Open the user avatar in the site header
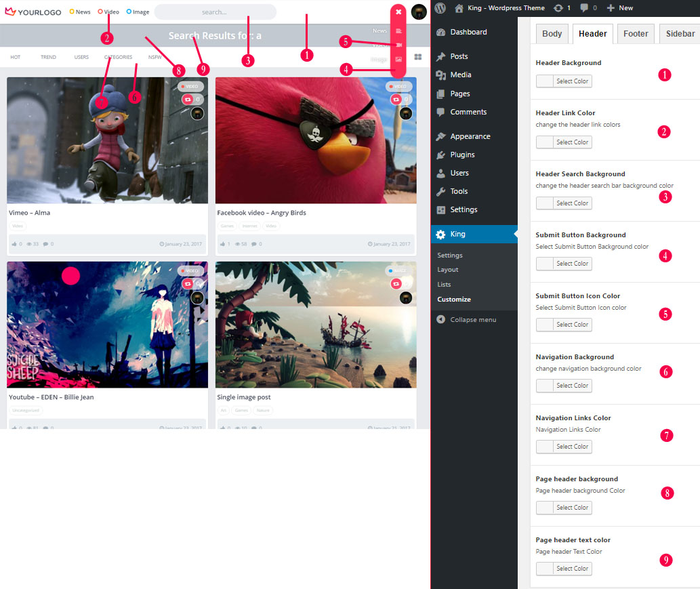The width and height of the screenshot is (700, 589). tap(419, 12)
